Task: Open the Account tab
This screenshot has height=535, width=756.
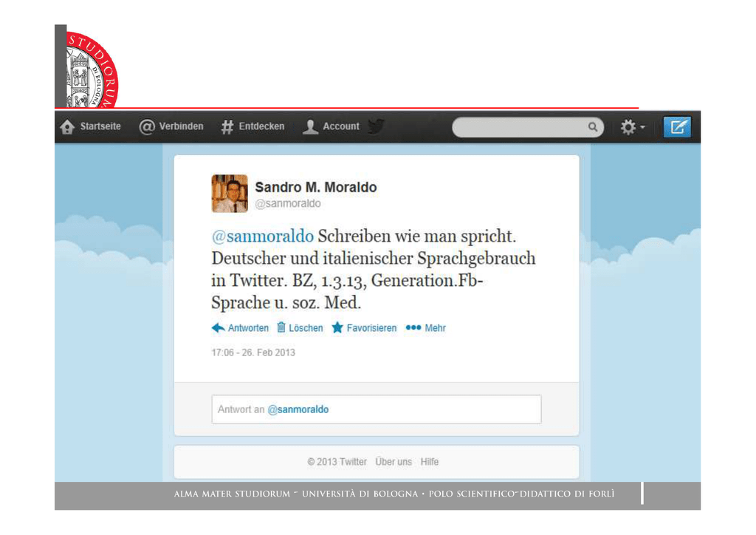Action: 331,127
